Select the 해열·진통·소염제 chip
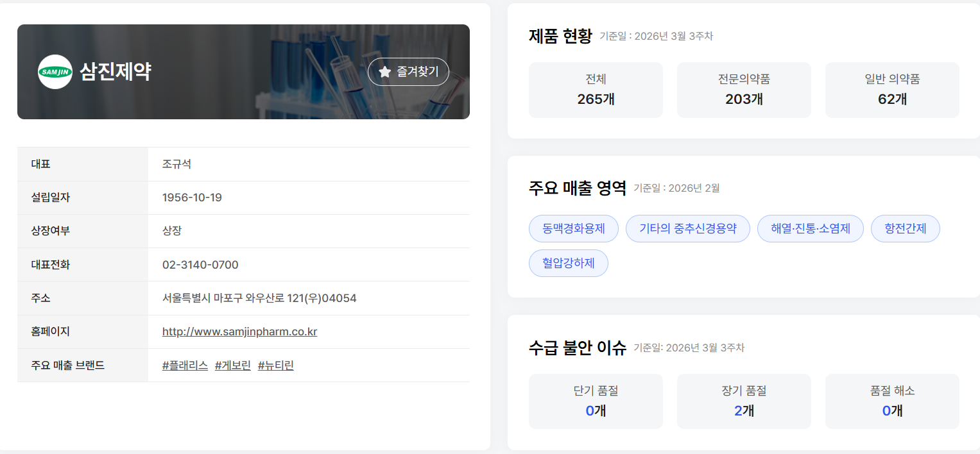Screen dimensions: 980x454 tap(811, 229)
